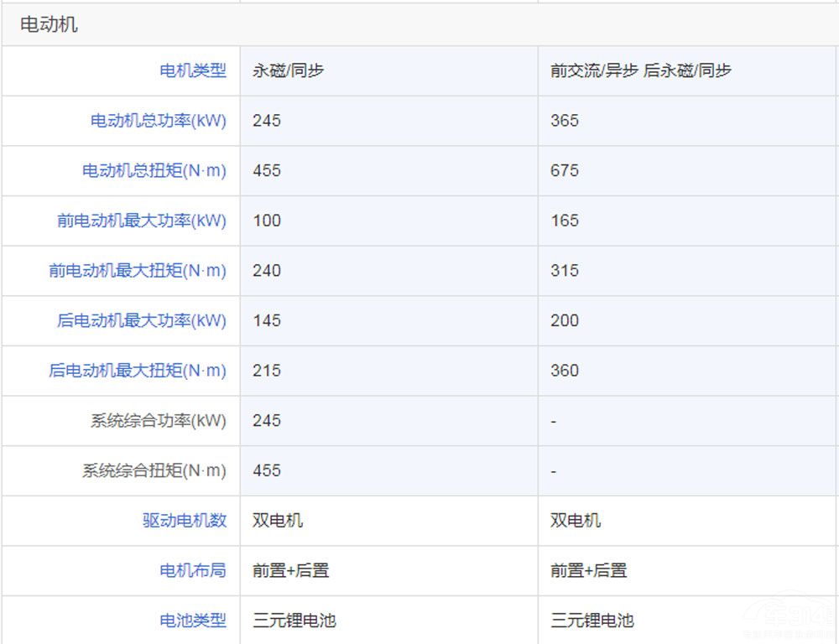839x644 pixels.
Task: Open the 前电动机最大功率(kW) link
Action: (x=142, y=221)
